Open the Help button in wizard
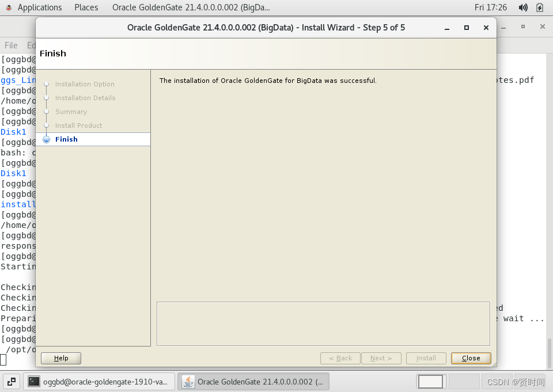 (x=61, y=358)
